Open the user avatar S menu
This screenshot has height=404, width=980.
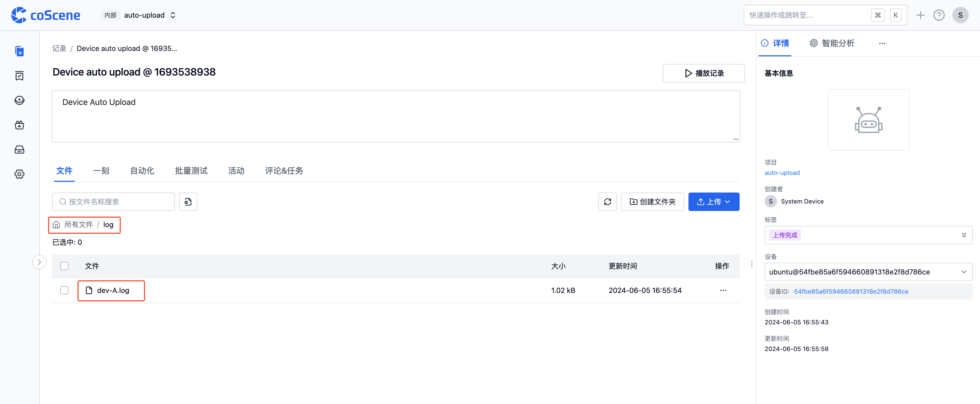[x=960, y=15]
